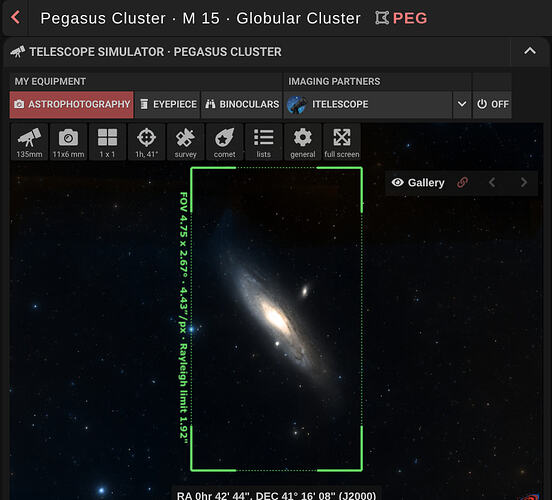Viewport: 552px width, 500px height.
Task: Collapse the Telescope Simulator panel
Action: point(529,51)
